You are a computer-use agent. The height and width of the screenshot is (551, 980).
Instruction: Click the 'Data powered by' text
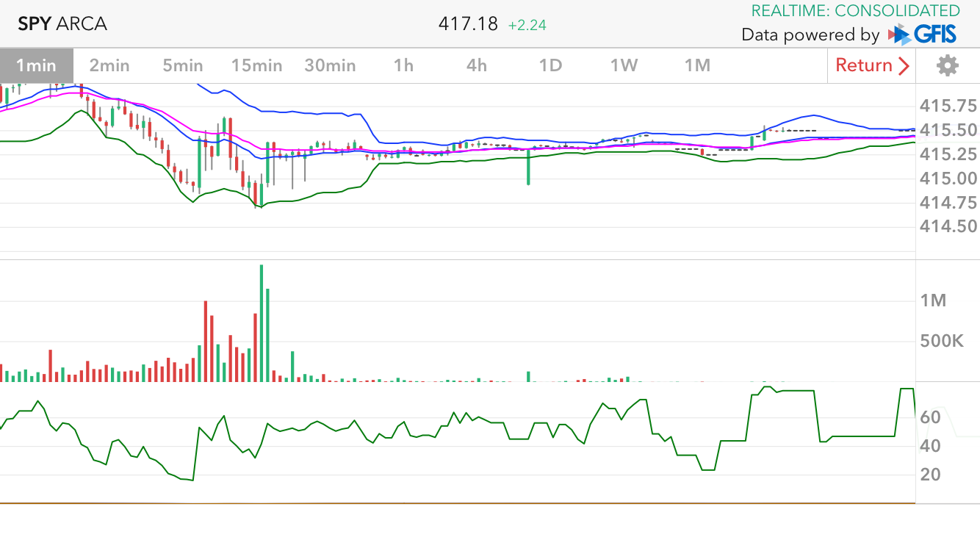(x=810, y=35)
